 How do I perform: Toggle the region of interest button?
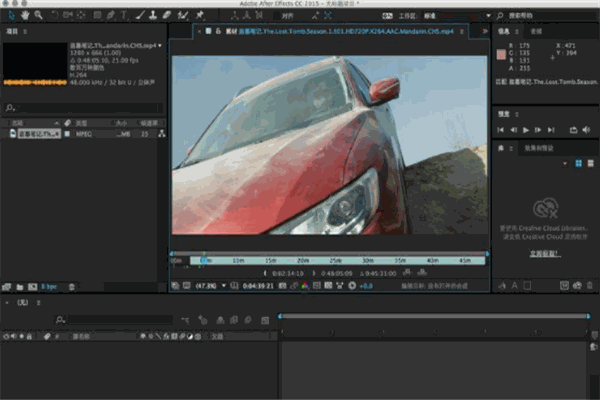pos(317,286)
